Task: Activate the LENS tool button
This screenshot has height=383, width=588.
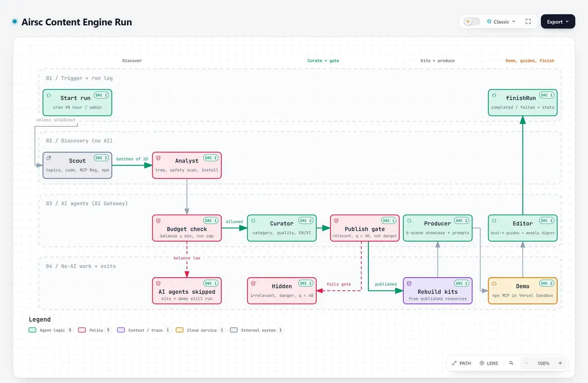Action: [489, 363]
